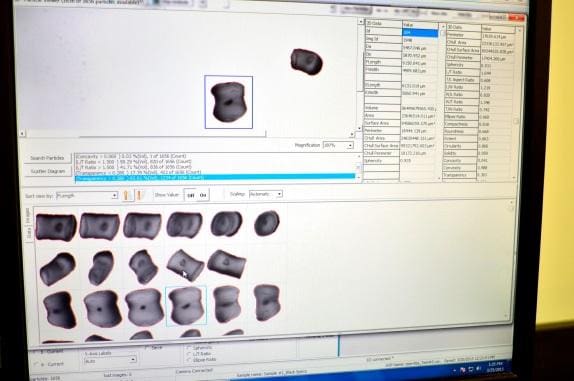
Task: Click the second orange sort-order icon
Action: point(139,195)
